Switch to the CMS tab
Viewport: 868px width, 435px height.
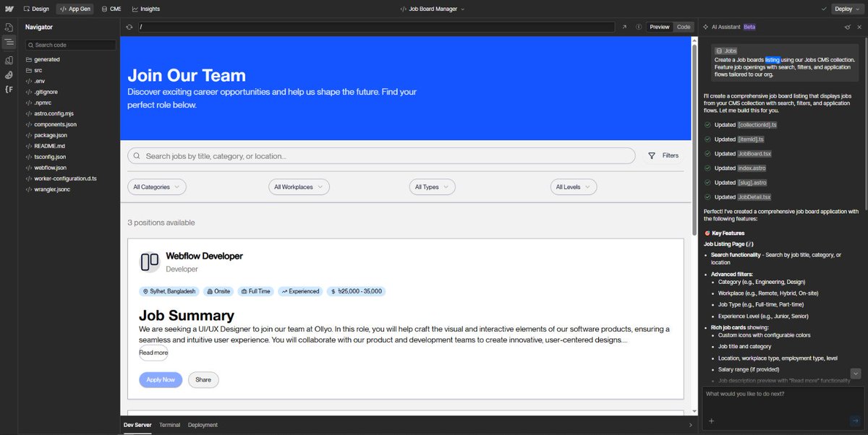tap(112, 9)
